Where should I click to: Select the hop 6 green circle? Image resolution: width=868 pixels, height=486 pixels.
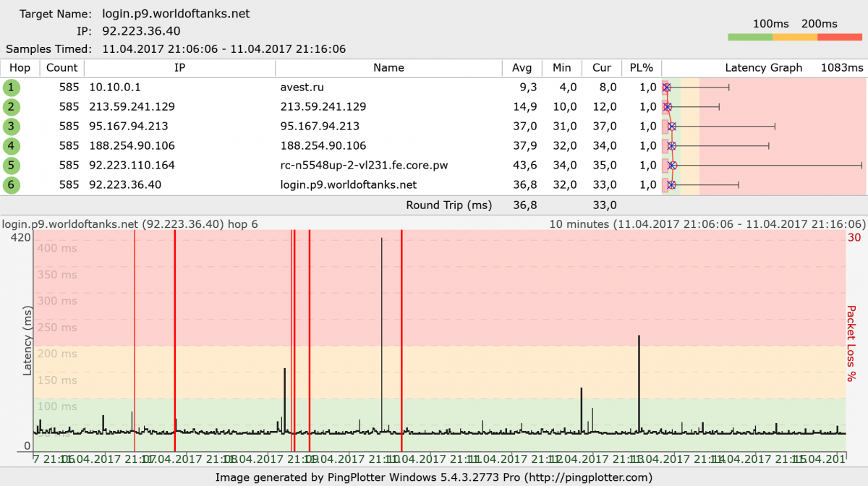click(11, 185)
